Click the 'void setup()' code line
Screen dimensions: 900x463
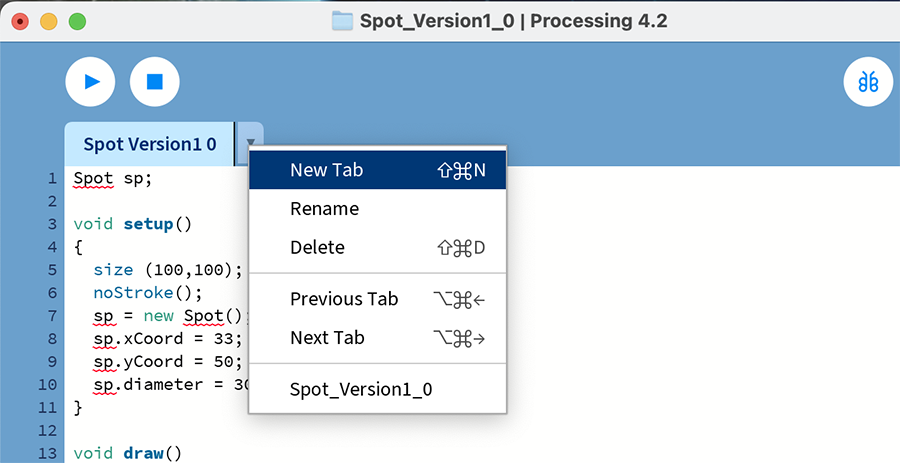(132, 224)
